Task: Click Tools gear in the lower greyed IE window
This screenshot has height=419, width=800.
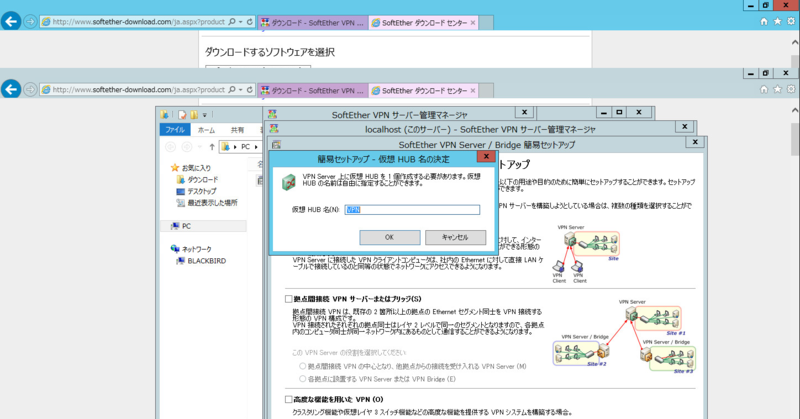Action: tap(790, 89)
